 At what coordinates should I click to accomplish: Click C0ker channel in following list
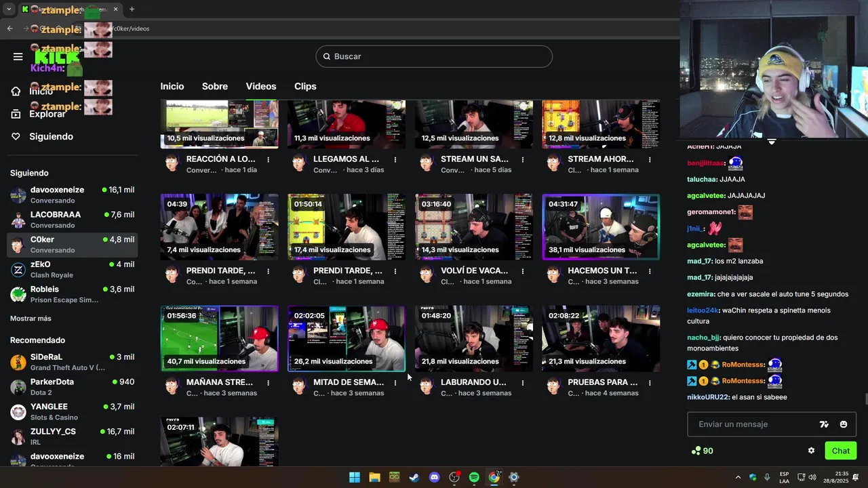pos(72,245)
